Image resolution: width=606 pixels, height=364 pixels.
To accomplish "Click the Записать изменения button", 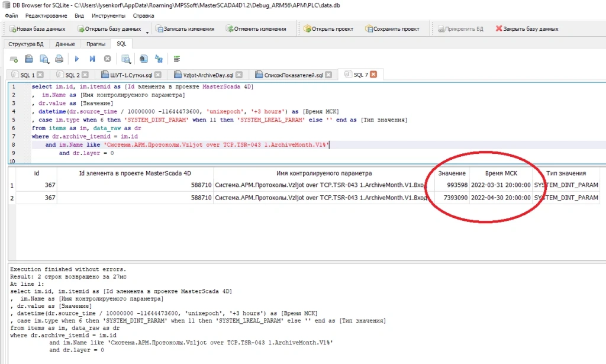I will click(184, 28).
